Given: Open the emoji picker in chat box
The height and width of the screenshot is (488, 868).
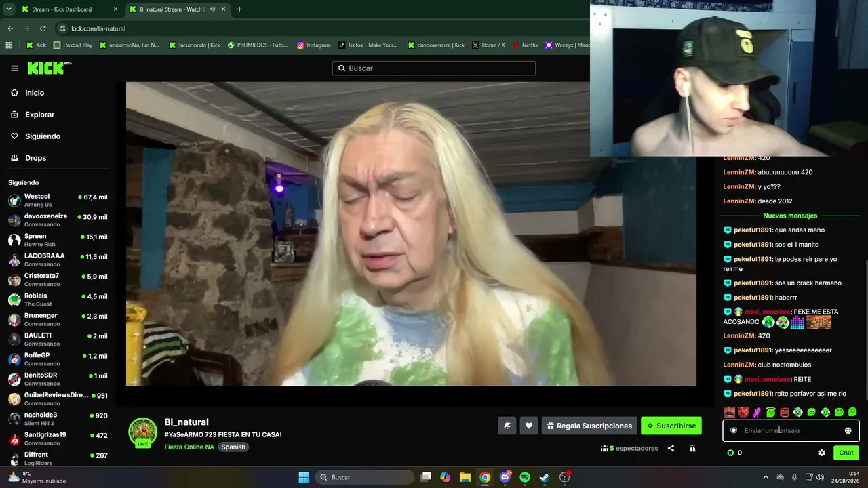Looking at the screenshot, I should (x=848, y=430).
